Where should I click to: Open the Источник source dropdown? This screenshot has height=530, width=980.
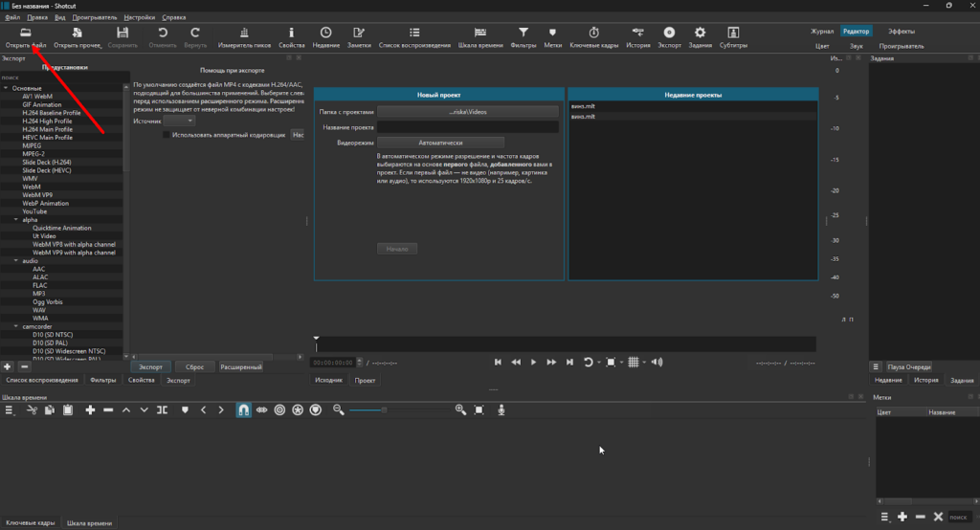tap(179, 121)
